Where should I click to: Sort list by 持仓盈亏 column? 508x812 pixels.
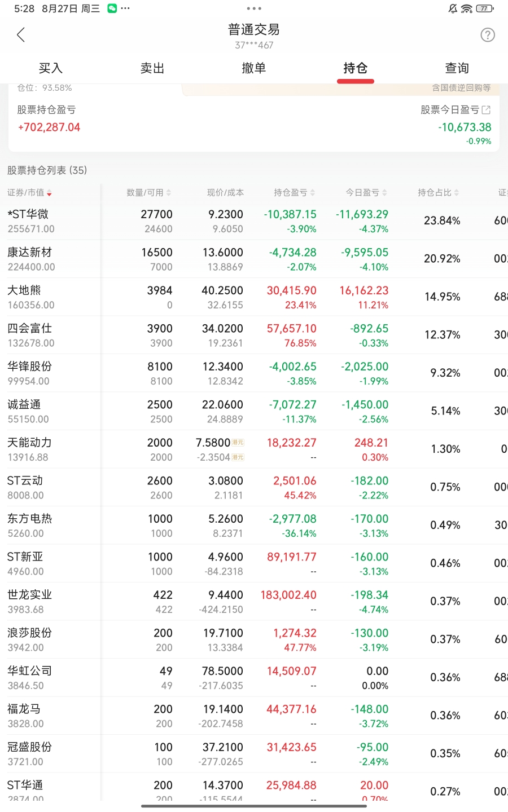[x=294, y=193]
